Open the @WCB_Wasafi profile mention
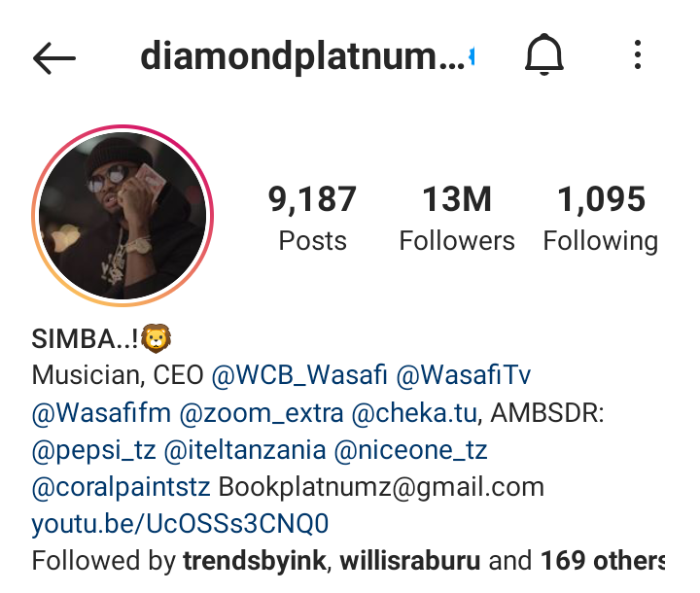This screenshot has width=700, height=593. tap(299, 374)
